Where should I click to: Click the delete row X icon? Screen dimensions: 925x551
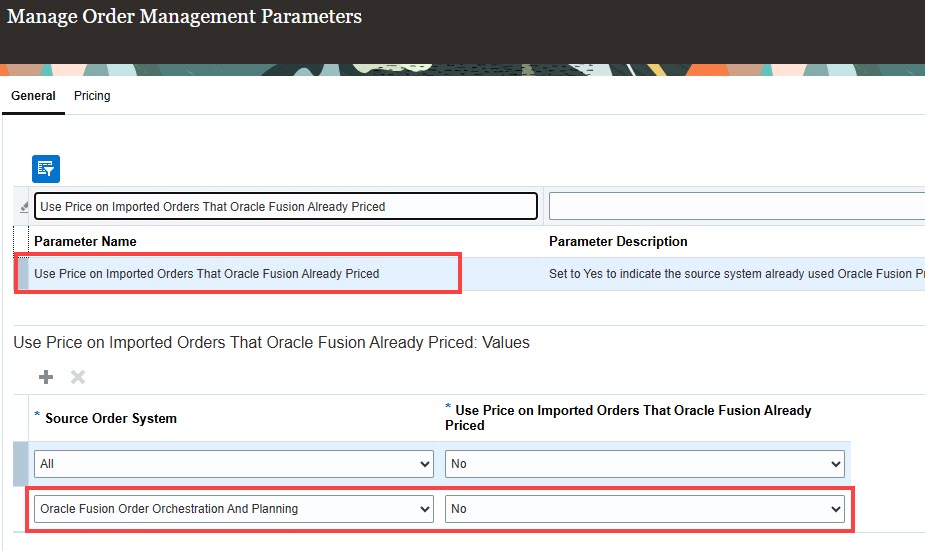(x=78, y=377)
